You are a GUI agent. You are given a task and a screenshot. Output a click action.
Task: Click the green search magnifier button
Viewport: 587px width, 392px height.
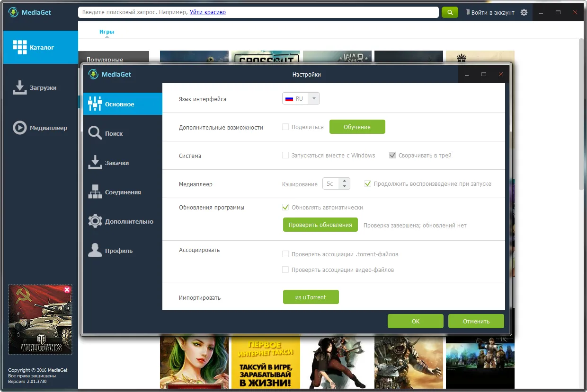coord(450,12)
